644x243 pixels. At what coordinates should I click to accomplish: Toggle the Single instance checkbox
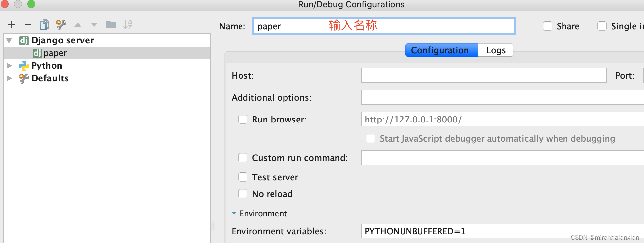[x=602, y=26]
